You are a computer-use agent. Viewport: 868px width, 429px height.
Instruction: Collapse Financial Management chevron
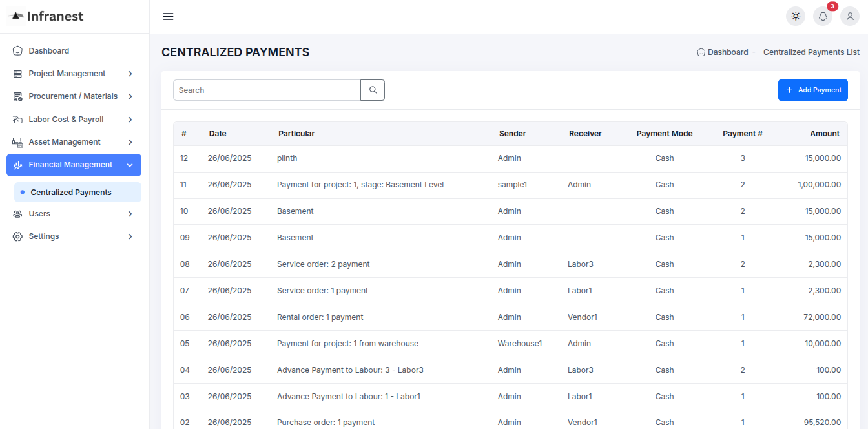coord(130,165)
